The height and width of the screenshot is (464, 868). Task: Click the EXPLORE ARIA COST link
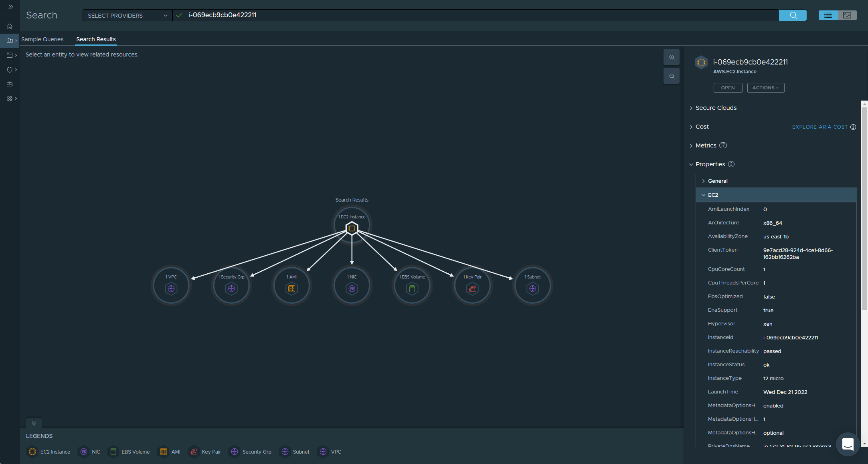click(x=820, y=127)
